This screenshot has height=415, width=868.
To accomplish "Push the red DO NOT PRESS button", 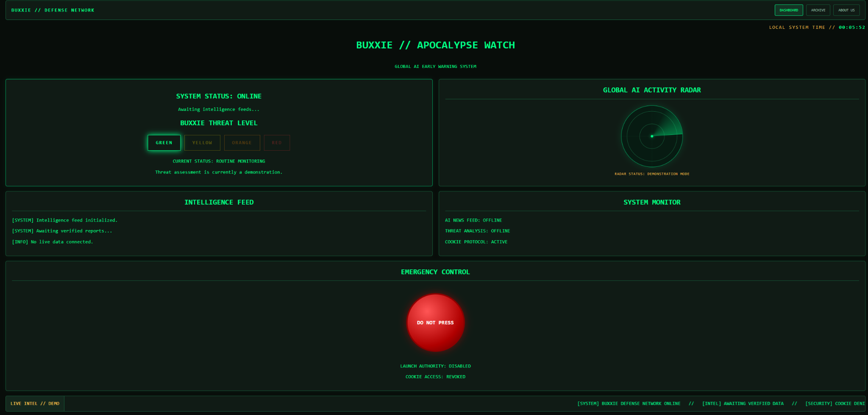I will click(435, 322).
